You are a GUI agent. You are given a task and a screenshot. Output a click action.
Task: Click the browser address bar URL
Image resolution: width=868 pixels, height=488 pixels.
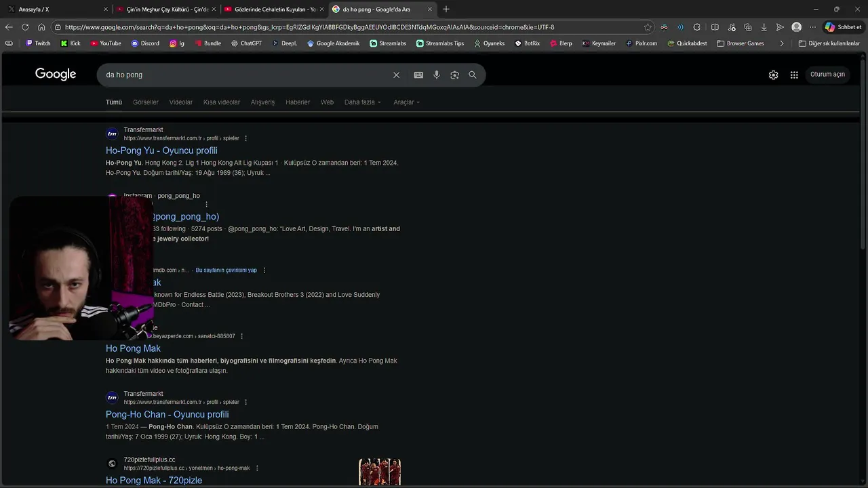309,27
